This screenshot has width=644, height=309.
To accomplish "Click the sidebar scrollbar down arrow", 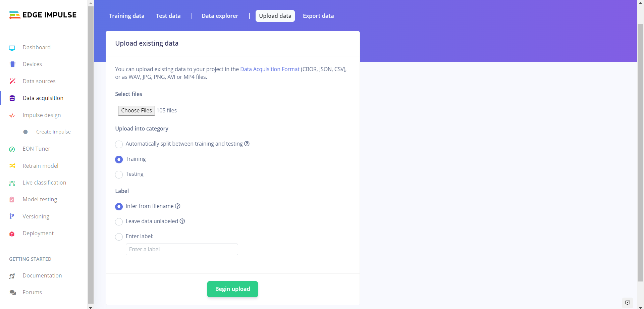I will point(91,307).
